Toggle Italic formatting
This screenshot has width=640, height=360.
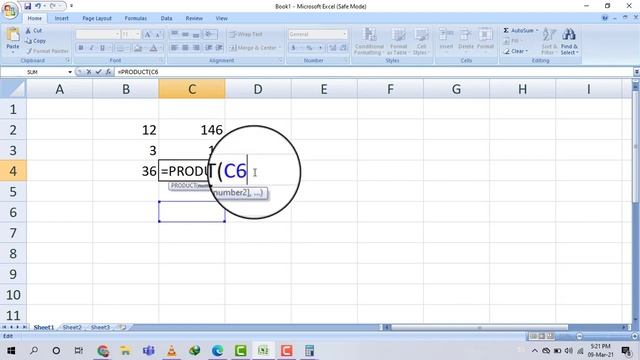(x=92, y=48)
